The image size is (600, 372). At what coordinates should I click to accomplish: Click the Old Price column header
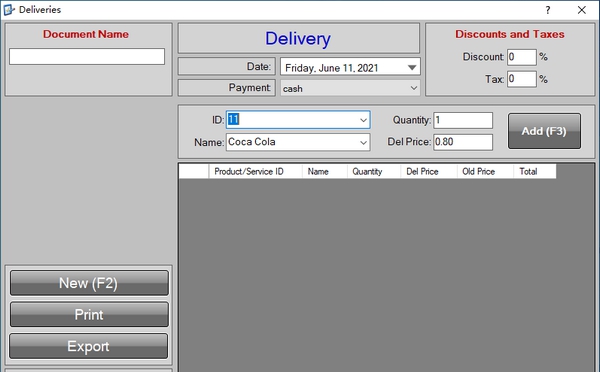(x=485, y=171)
